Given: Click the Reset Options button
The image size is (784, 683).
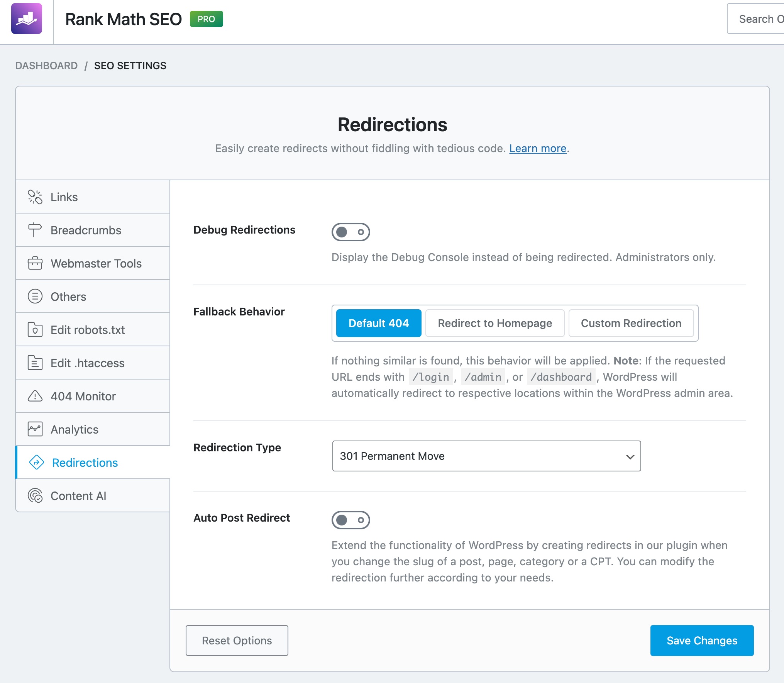Looking at the screenshot, I should 237,641.
